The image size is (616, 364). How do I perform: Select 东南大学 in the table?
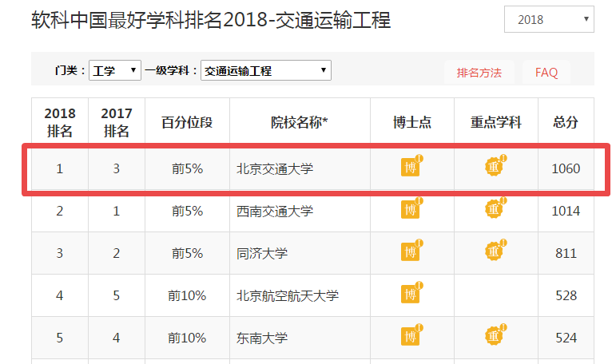click(262, 338)
